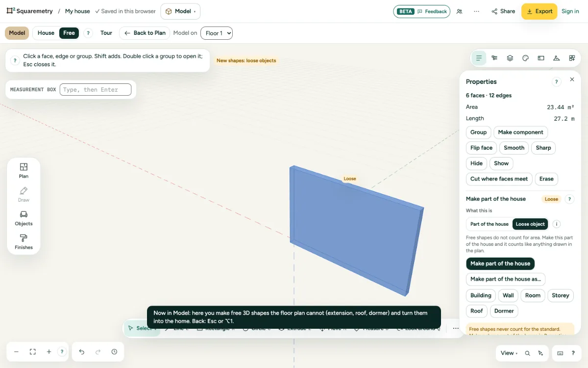Image resolution: width=588 pixels, height=368 pixels.
Task: Open the outline tree panel icon
Action: pyautogui.click(x=494, y=58)
